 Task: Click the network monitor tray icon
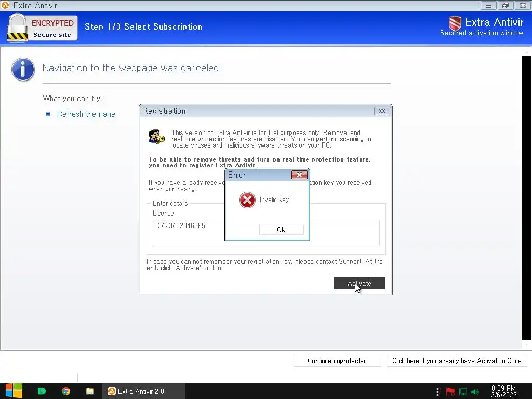463,392
